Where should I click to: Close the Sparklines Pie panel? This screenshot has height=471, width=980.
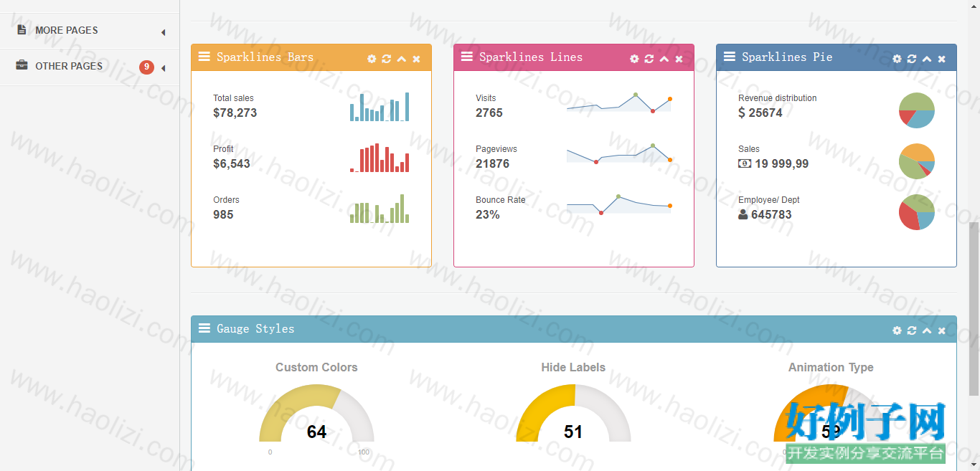(942, 59)
